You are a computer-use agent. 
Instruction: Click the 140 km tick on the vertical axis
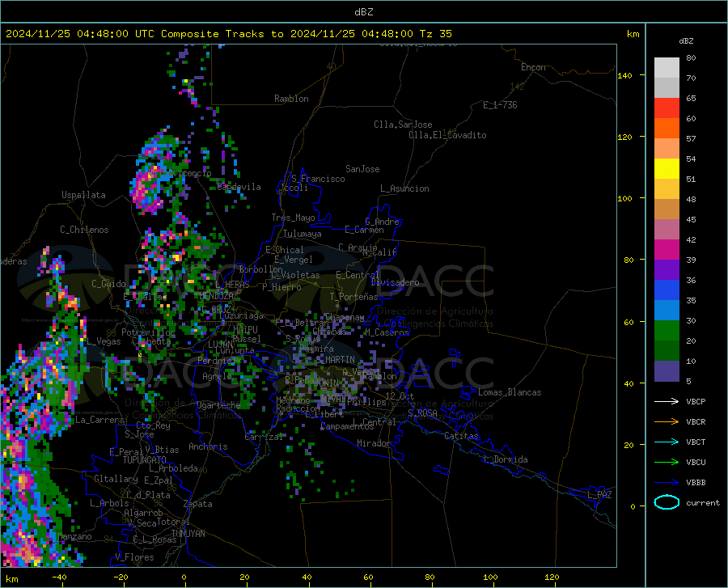click(x=624, y=76)
